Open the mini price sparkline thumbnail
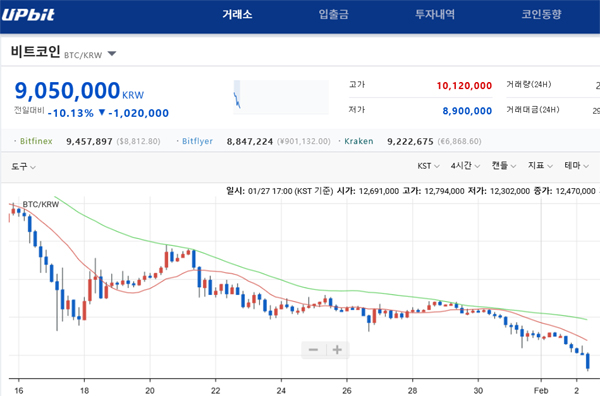Viewport: 600px width, 396px height. [281, 97]
